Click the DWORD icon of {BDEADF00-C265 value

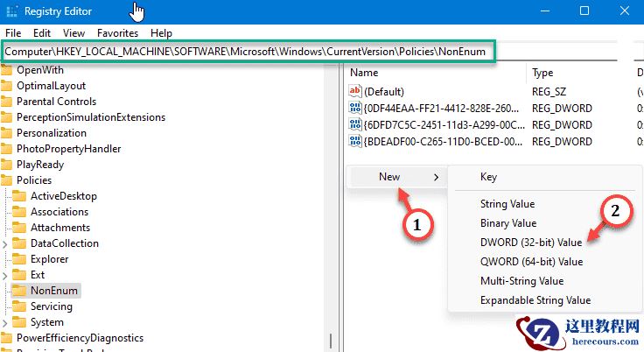355,141
